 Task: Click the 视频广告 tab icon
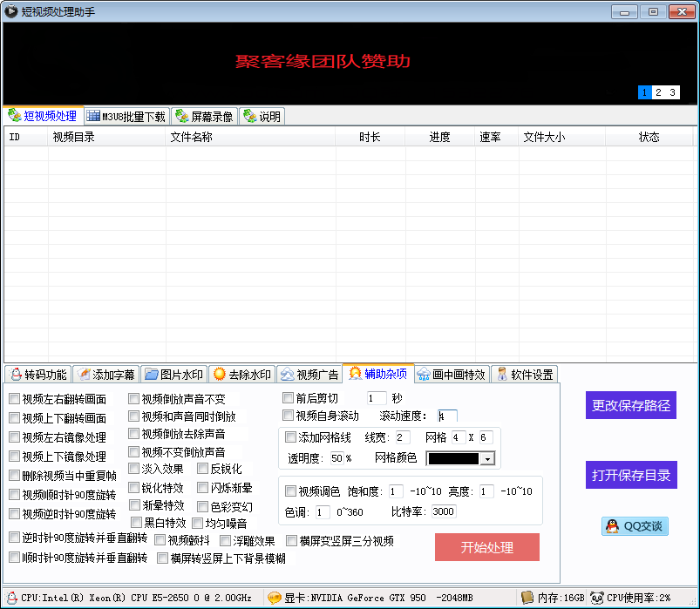click(287, 375)
